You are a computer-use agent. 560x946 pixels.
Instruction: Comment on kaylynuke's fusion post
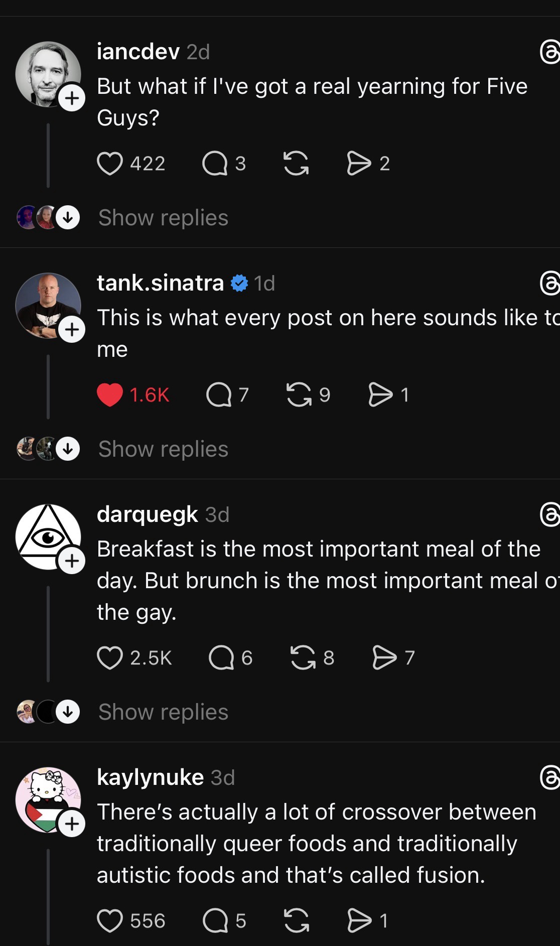coord(215,921)
